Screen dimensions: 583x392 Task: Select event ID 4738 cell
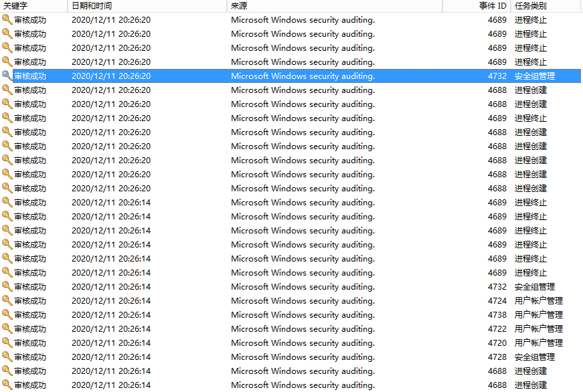pyautogui.click(x=497, y=314)
